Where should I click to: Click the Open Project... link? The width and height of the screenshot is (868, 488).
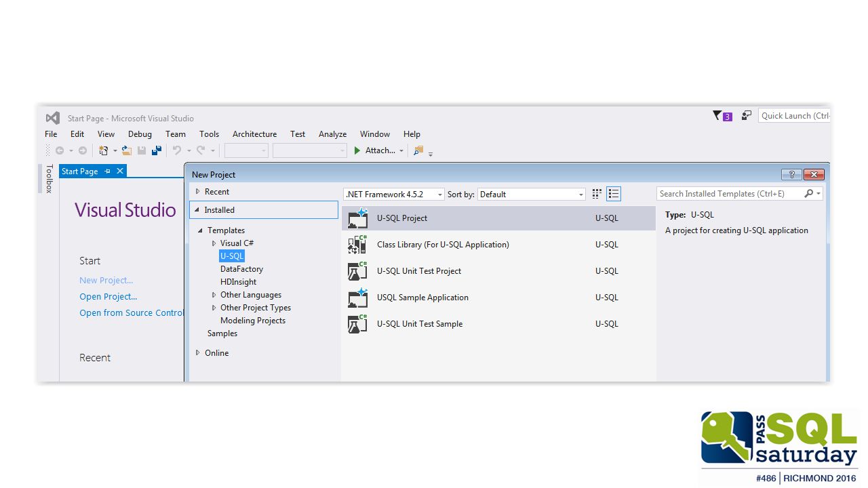click(108, 297)
